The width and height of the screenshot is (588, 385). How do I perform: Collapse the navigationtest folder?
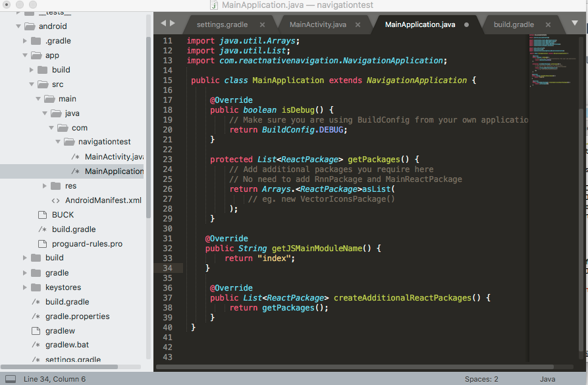[58, 142]
